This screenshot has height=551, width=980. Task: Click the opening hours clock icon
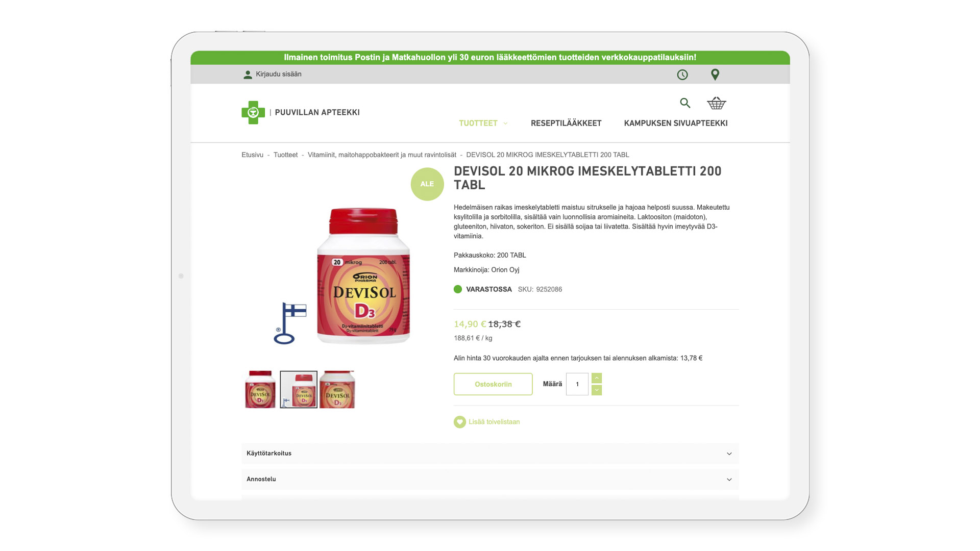(x=682, y=75)
